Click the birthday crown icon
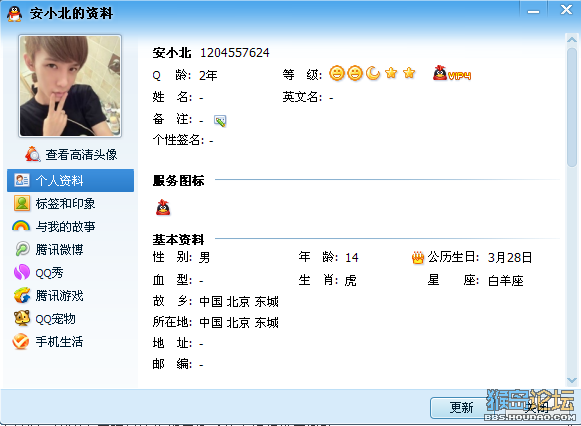This screenshot has width=581, height=426. tap(418, 257)
